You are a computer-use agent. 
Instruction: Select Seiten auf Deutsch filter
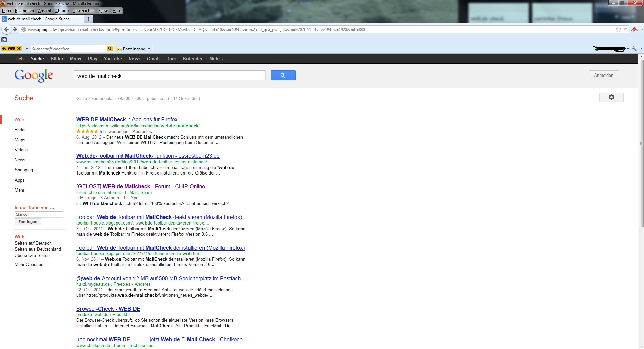point(33,243)
